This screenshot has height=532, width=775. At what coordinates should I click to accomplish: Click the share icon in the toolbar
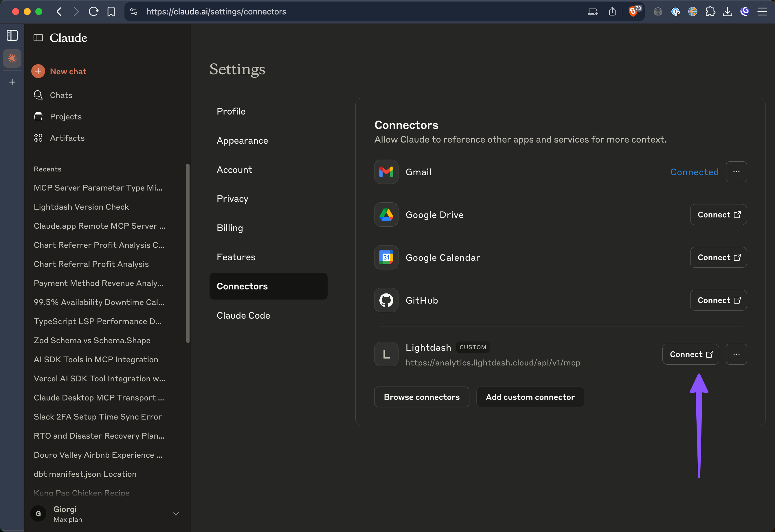[x=612, y=11]
